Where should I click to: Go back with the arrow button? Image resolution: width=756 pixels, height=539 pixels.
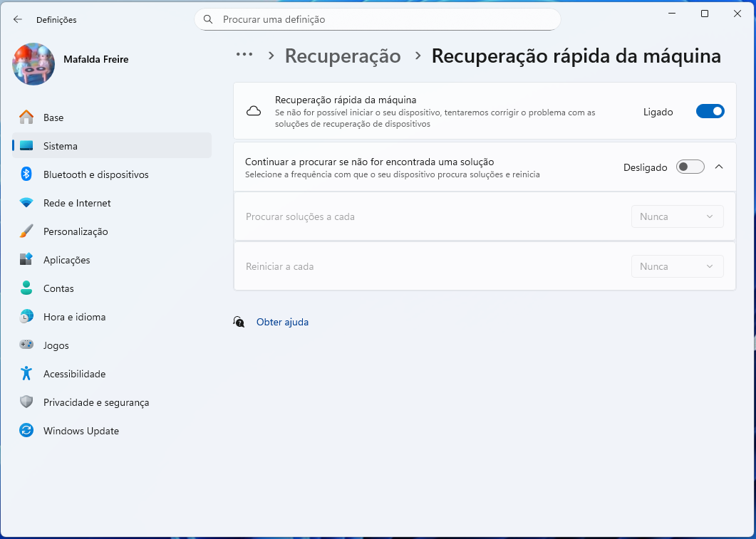(x=18, y=20)
